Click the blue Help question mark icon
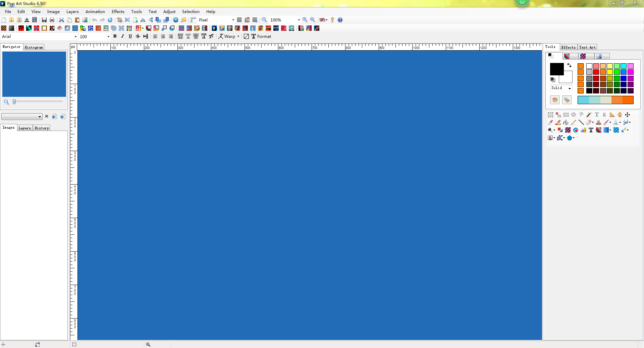The width and height of the screenshot is (644, 348). (x=340, y=20)
